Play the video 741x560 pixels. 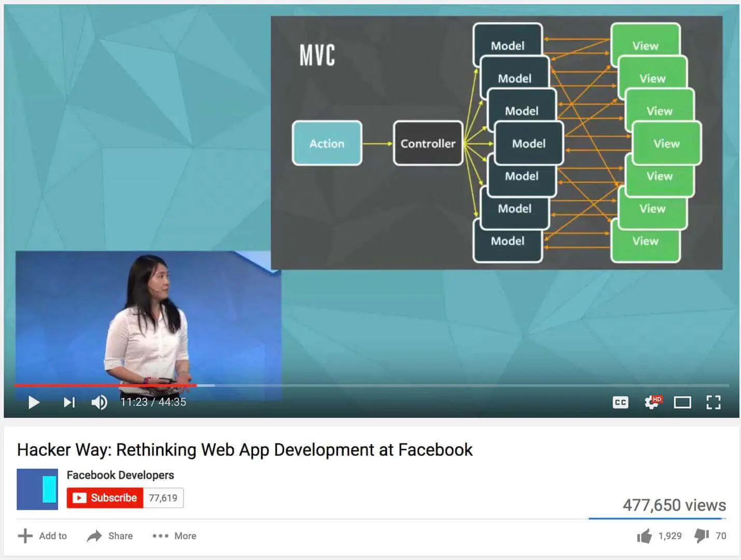click(x=34, y=402)
